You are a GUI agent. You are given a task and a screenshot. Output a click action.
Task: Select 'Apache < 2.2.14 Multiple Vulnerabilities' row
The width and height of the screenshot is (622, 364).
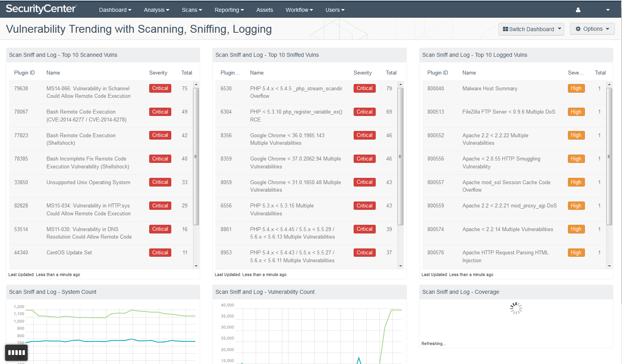point(514,233)
